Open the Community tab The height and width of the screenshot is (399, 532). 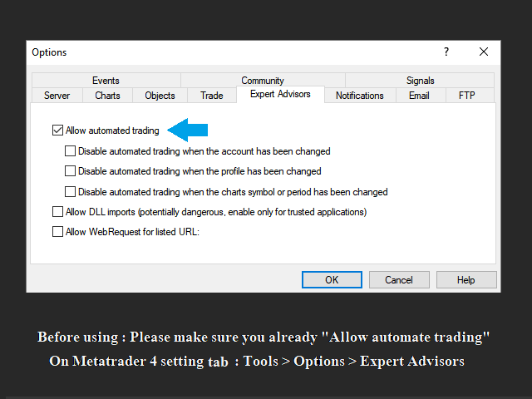[x=263, y=81]
